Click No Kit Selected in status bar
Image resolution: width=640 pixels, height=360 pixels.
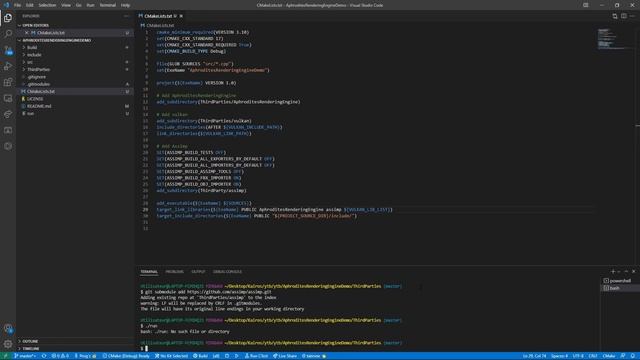(x=171, y=356)
